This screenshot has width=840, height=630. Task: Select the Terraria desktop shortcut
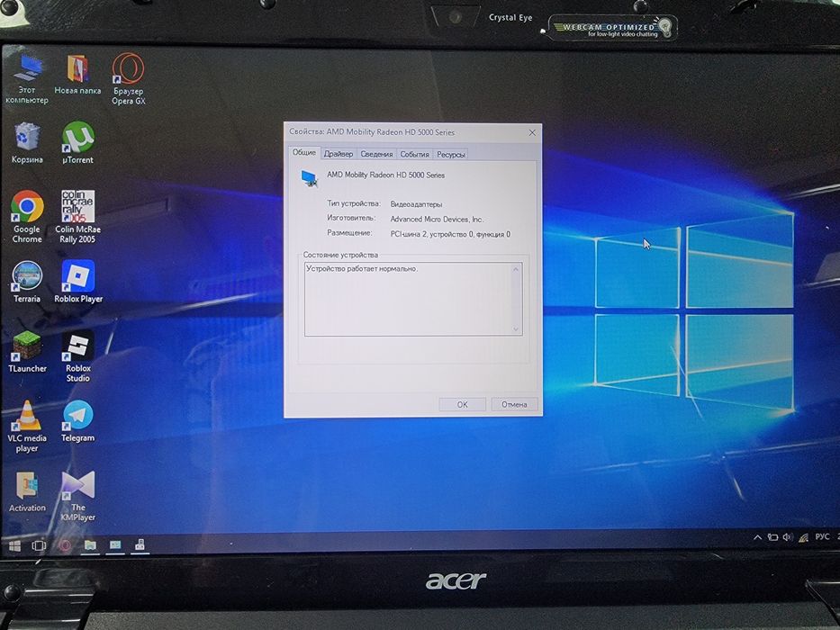pyautogui.click(x=27, y=283)
